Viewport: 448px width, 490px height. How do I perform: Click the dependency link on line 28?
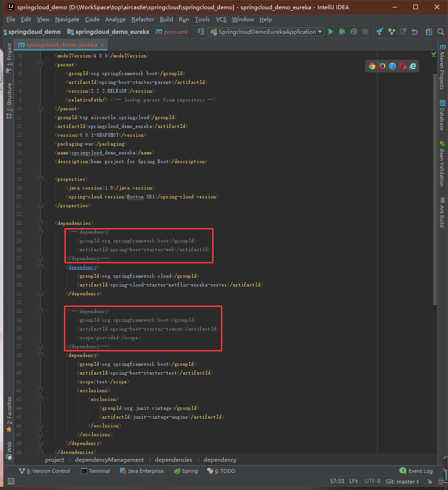pos(82,267)
